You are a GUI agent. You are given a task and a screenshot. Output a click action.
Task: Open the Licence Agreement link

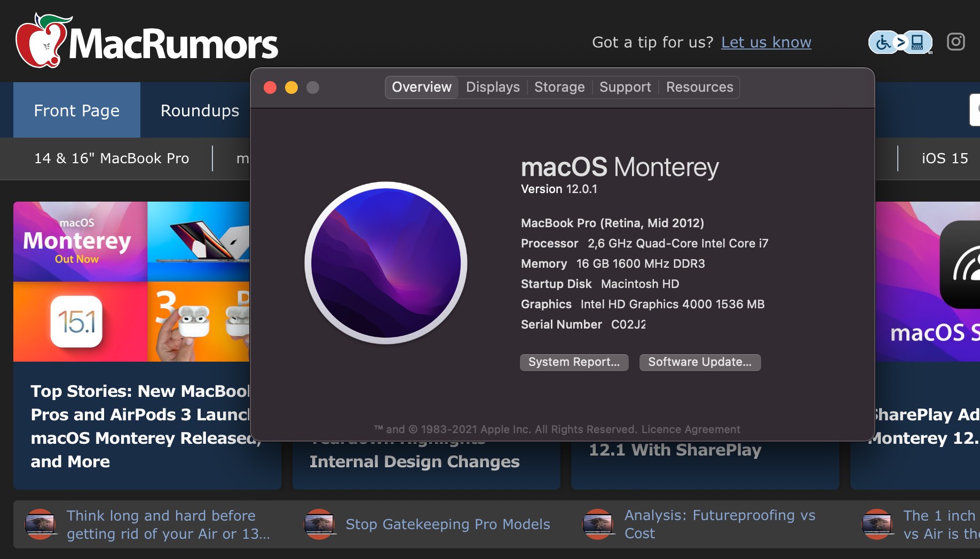691,429
